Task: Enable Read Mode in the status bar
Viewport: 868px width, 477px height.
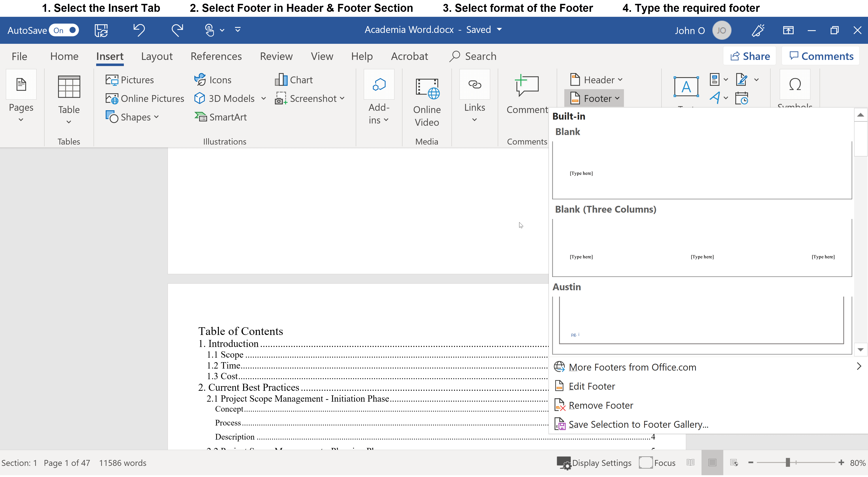Action: (690, 462)
